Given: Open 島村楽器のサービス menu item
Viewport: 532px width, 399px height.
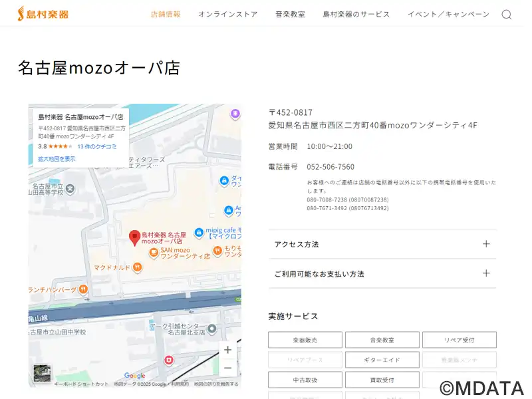Looking at the screenshot, I should (356, 14).
